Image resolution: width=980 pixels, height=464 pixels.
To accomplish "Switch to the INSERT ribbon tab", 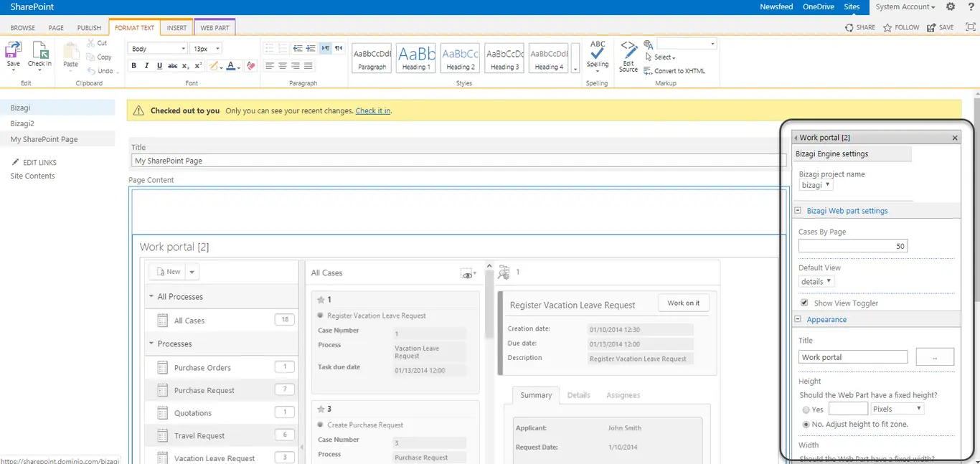I will (x=176, y=28).
